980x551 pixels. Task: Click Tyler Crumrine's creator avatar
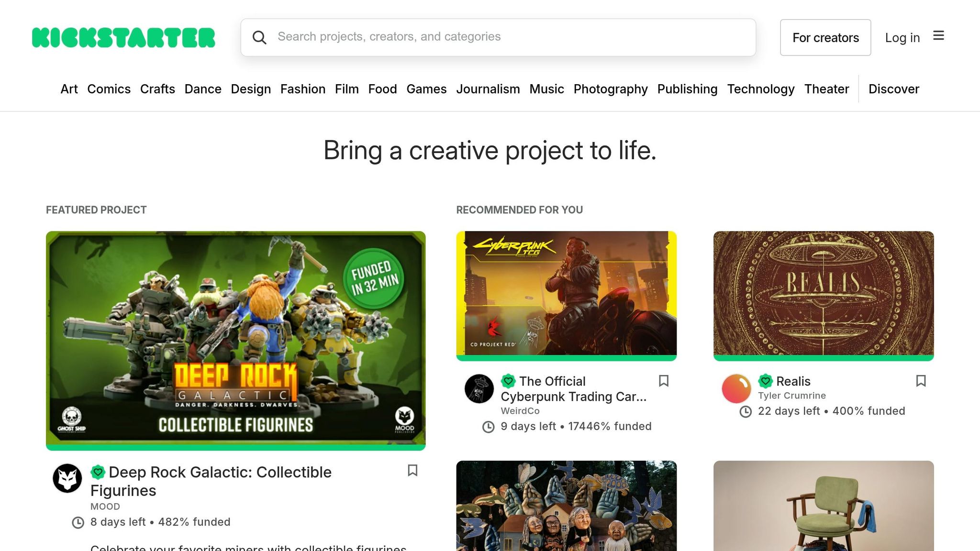coord(736,388)
